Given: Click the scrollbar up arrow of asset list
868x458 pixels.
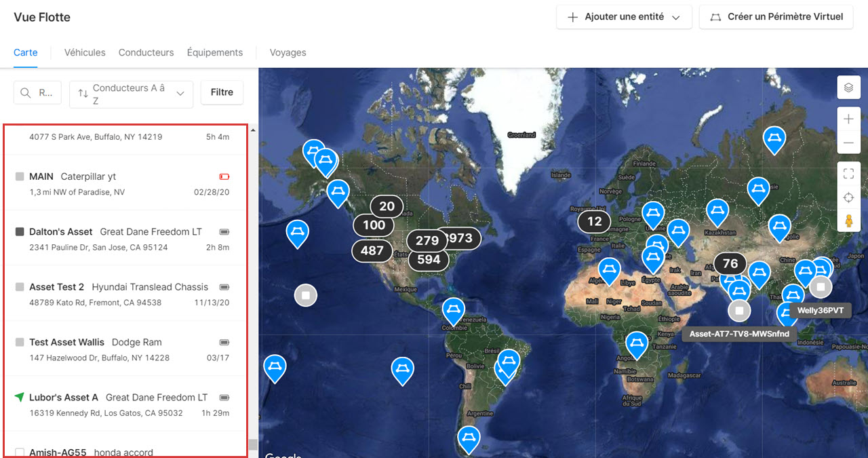Looking at the screenshot, I should [253, 130].
